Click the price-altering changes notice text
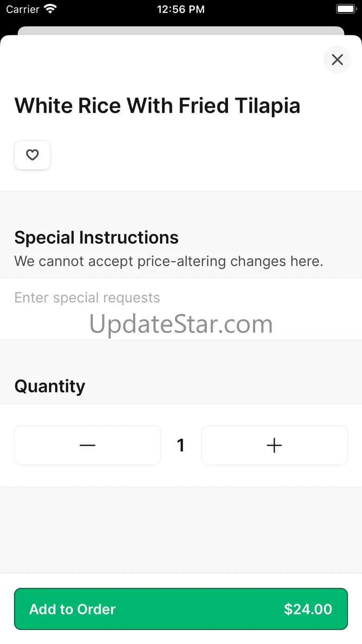The height and width of the screenshot is (644, 362). 168,261
